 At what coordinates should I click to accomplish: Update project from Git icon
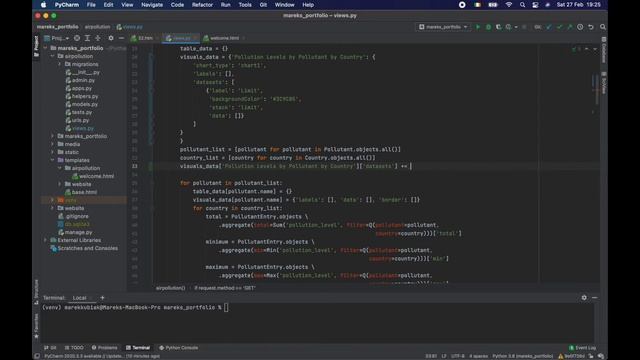point(549,27)
